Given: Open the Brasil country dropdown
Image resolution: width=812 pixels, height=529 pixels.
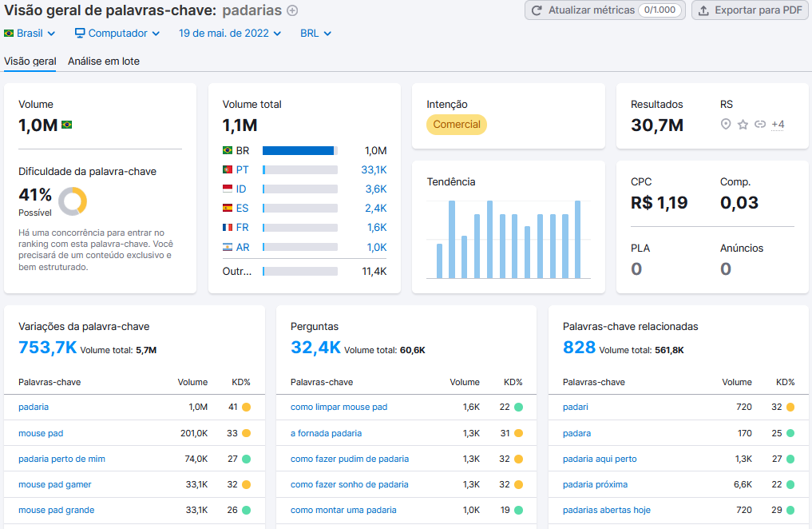Looking at the screenshot, I should point(30,33).
